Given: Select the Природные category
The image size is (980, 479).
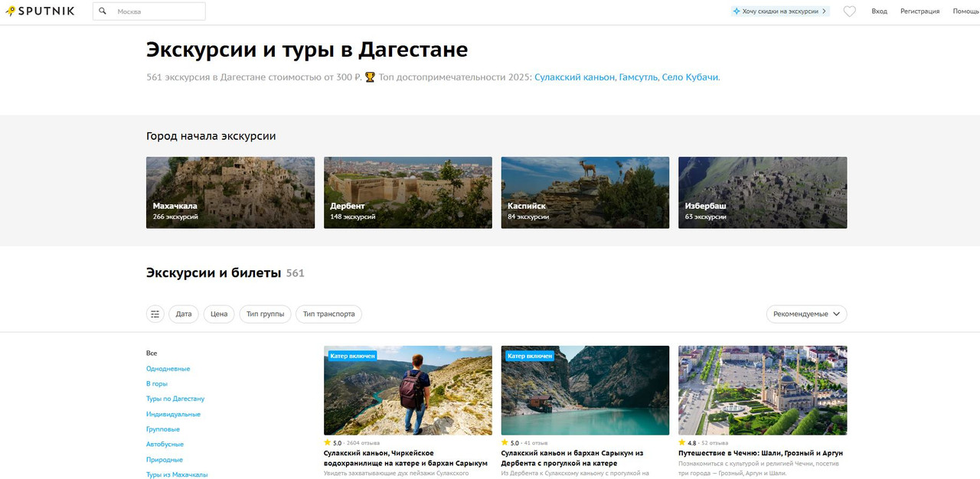Looking at the screenshot, I should click(x=165, y=460).
